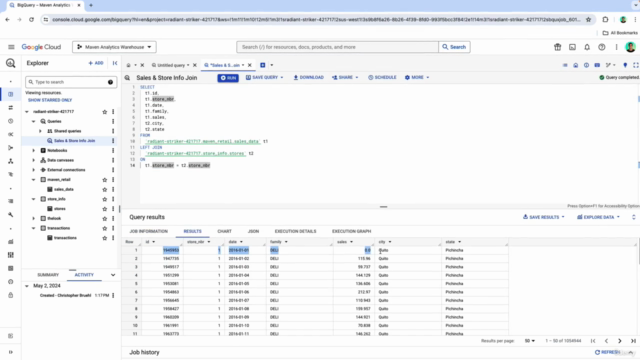Go to the BigQuery home tab icon

click(129, 65)
